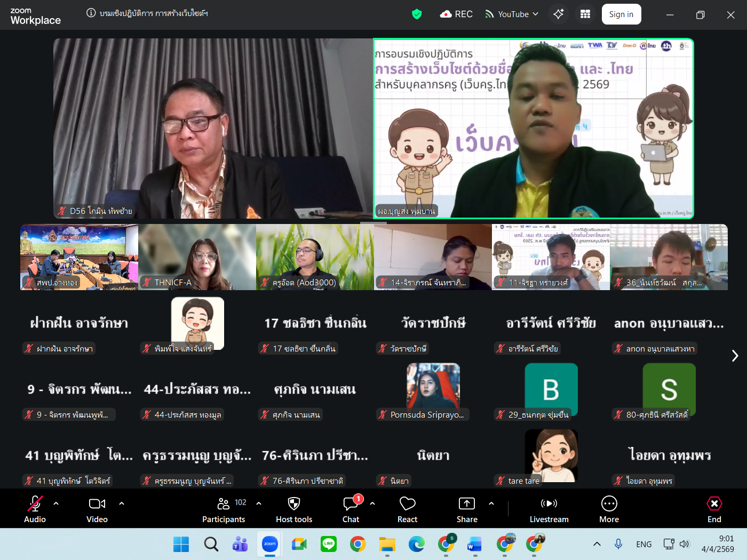The image size is (747, 560).
Task: Toggle the REC recording indicator
Action: (x=456, y=14)
